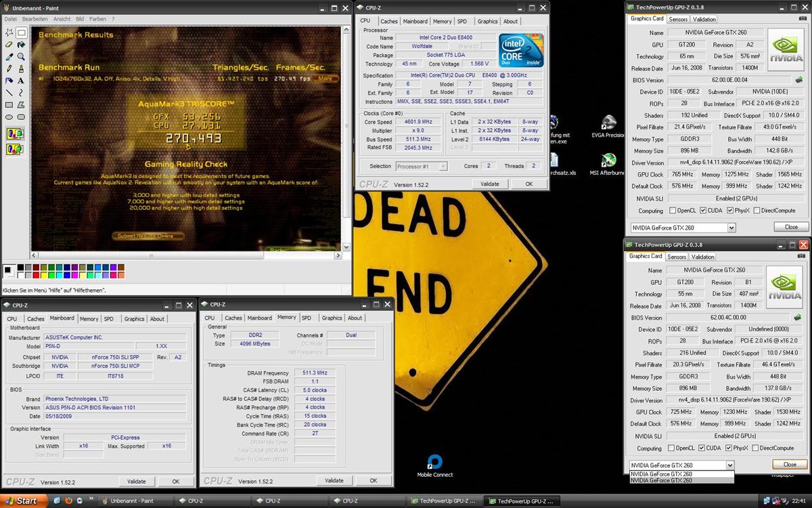Screen dimensions: 812x508
Task: Open the Mobile Connect desktop icon
Action: [x=435, y=466]
